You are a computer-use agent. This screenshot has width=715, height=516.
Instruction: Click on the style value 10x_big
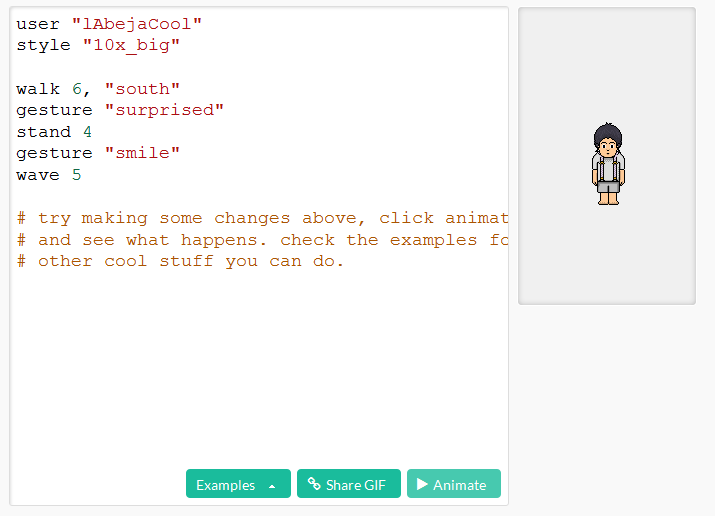[x=131, y=45]
